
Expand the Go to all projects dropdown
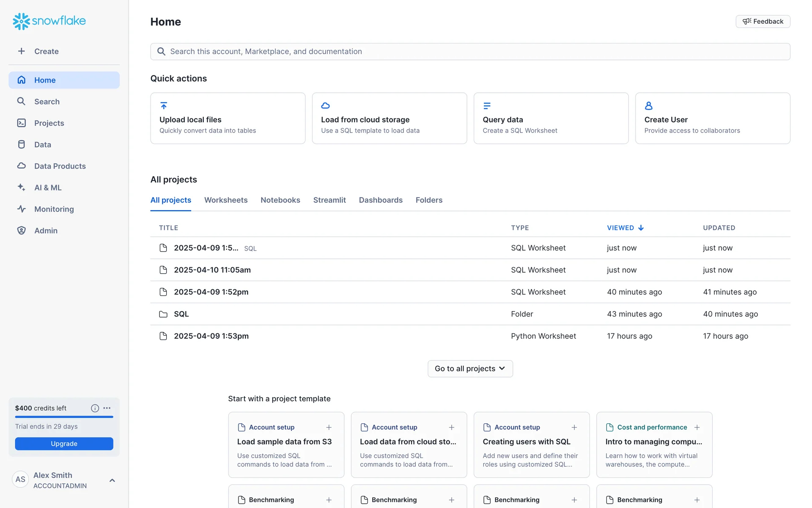point(470,369)
